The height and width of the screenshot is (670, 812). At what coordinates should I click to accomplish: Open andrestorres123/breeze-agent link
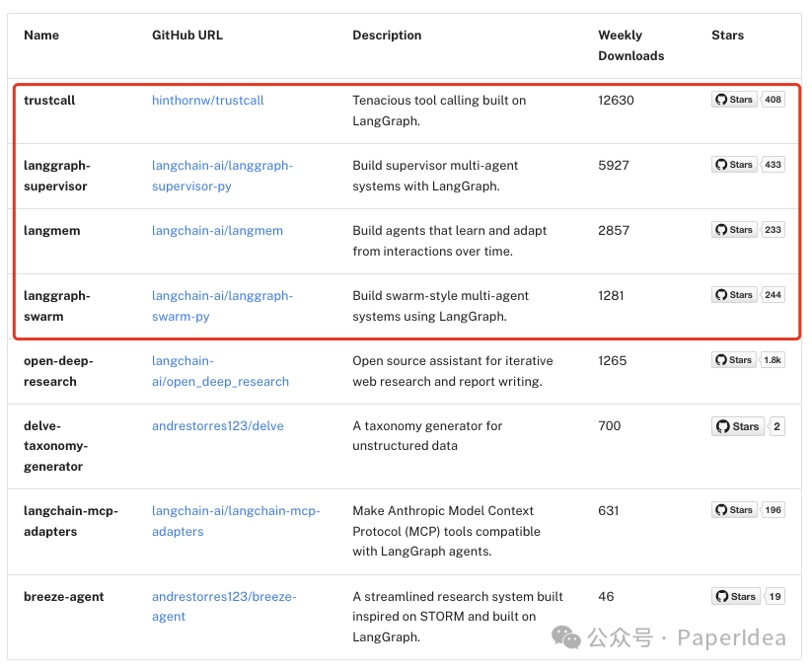pos(224,606)
